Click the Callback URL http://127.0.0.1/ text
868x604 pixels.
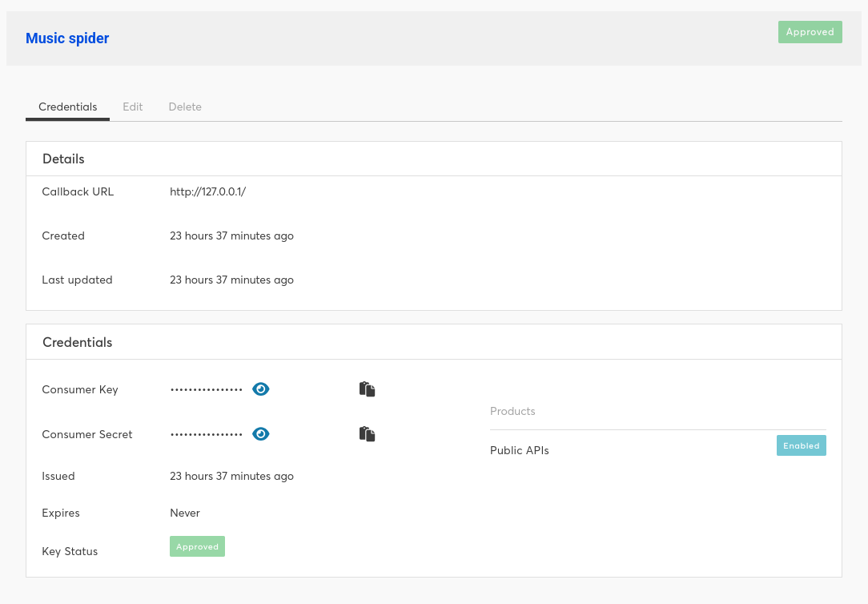pyautogui.click(x=207, y=191)
